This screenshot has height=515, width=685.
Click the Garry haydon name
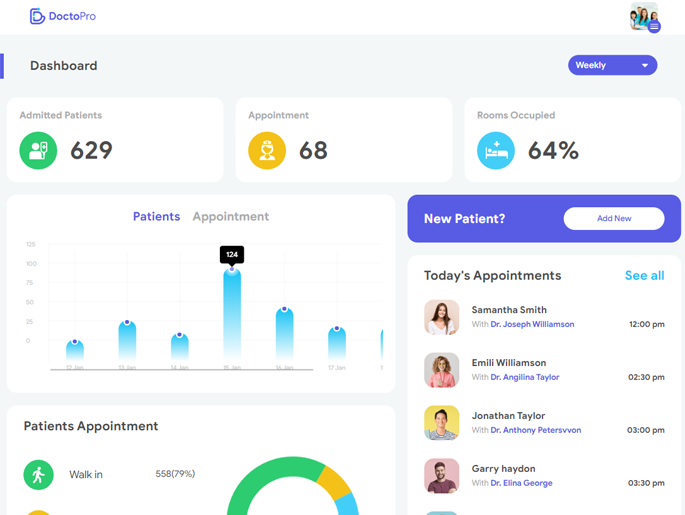(503, 469)
